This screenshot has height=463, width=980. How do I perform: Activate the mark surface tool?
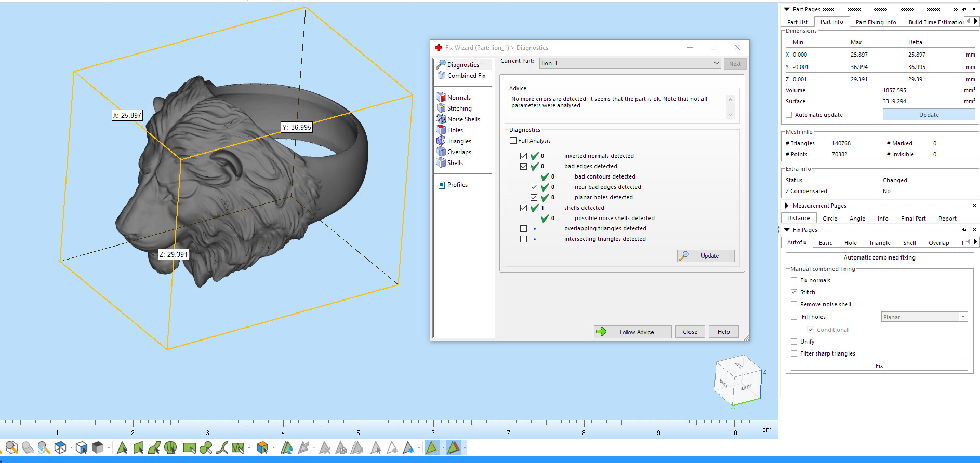coord(154,447)
